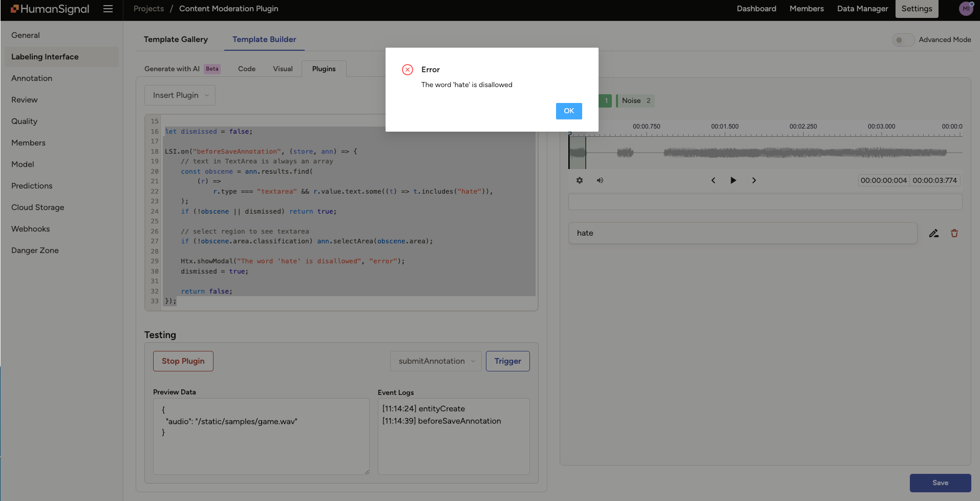
Task: Open Model settings in sidebar
Action: click(61, 164)
